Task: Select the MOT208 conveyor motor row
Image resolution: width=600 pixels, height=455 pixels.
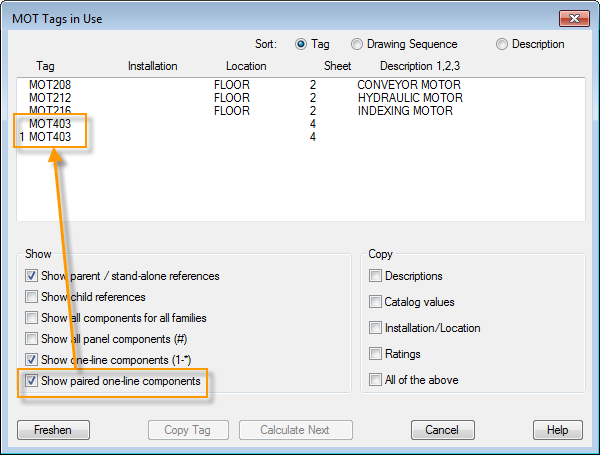Action: coord(50,85)
